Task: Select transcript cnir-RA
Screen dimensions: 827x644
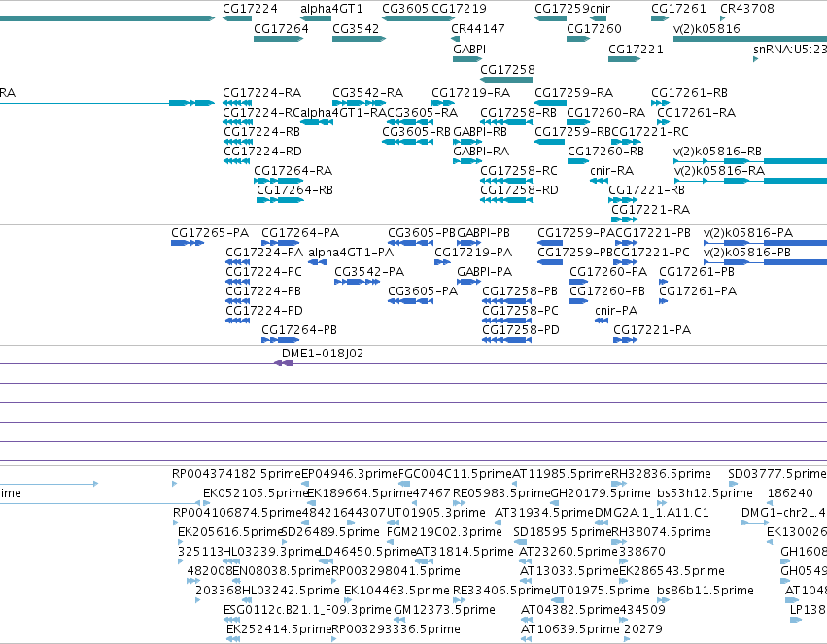Action: click(x=600, y=181)
